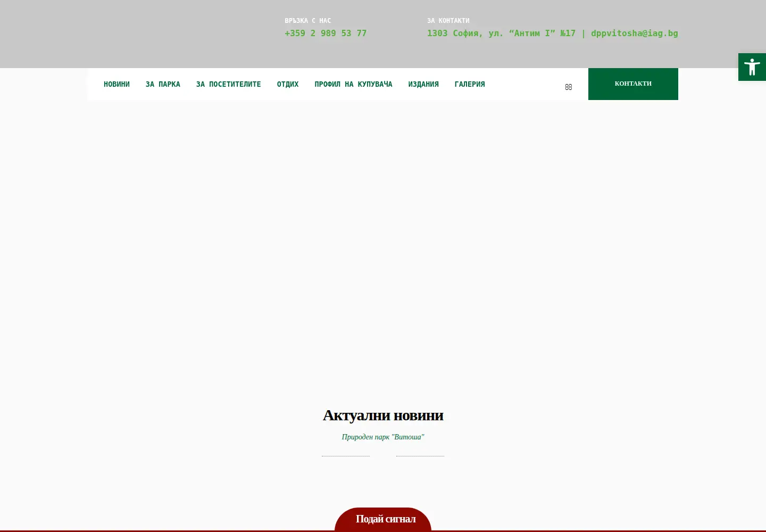
Task: Click the Актуални новини heading
Action: 383,415
